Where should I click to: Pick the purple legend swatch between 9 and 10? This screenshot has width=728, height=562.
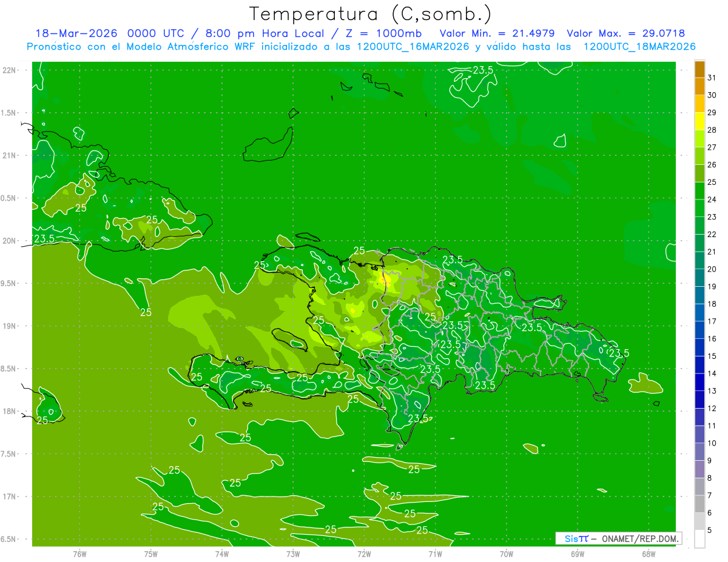click(x=699, y=452)
